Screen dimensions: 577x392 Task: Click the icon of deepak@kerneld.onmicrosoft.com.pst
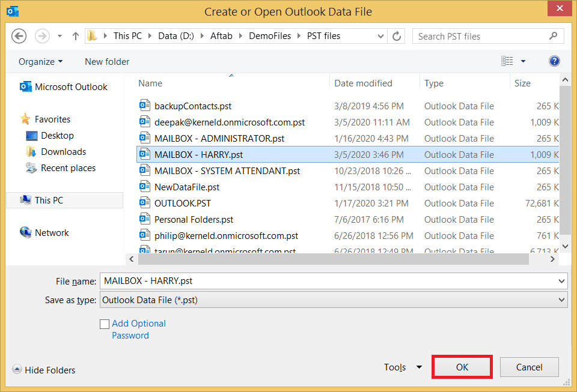145,122
